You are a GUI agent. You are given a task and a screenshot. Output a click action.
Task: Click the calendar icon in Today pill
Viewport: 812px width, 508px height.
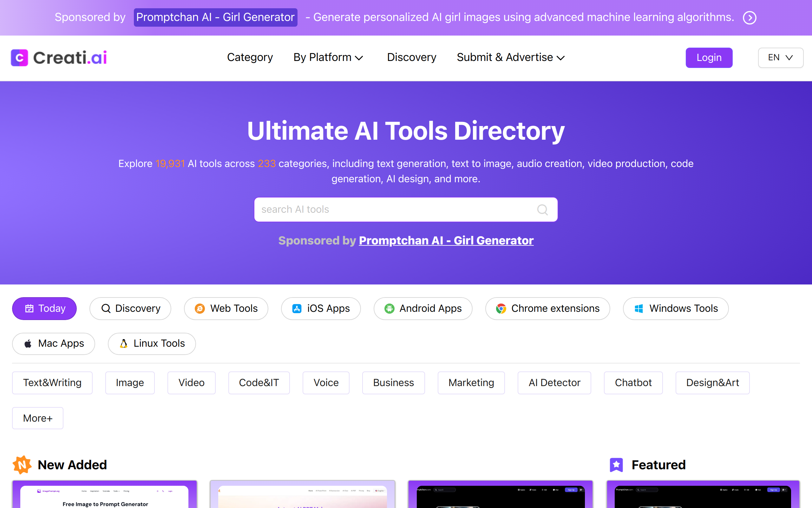click(29, 308)
